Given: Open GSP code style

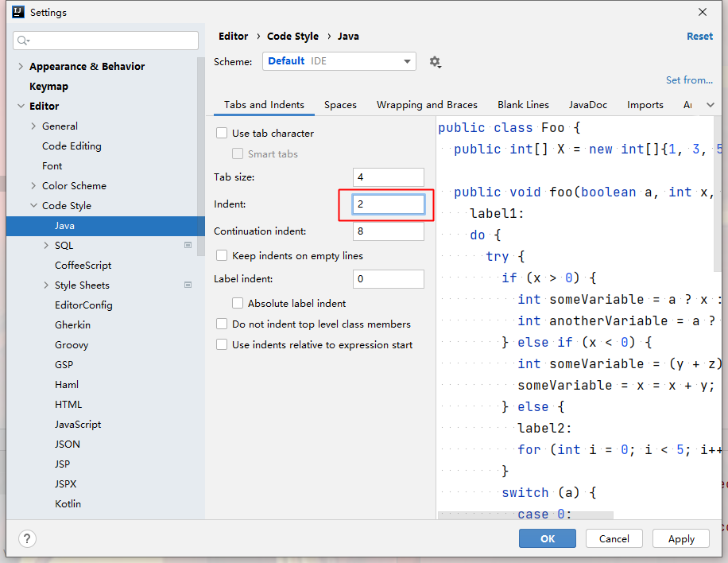Looking at the screenshot, I should [64, 365].
